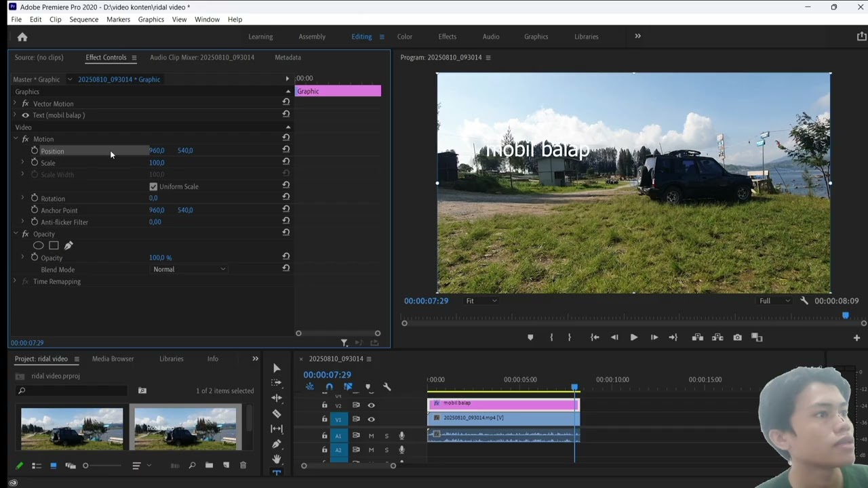Select free draw bezier mask pen
This screenshot has height=488, width=868.
[x=68, y=245]
